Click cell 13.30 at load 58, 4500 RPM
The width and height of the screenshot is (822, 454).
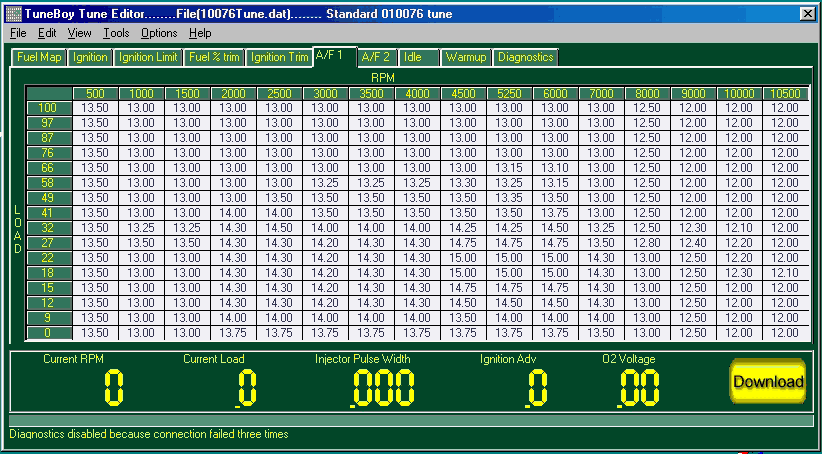click(463, 183)
